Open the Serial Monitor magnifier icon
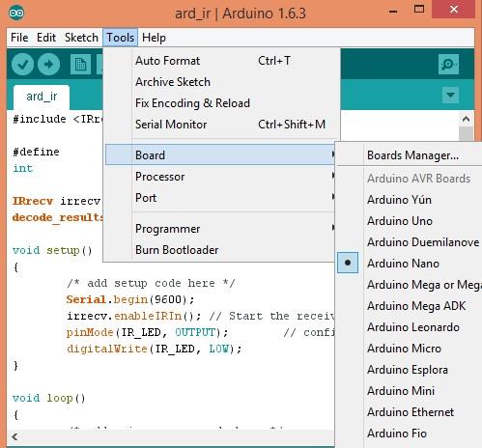This screenshot has height=448, width=482. [448, 64]
